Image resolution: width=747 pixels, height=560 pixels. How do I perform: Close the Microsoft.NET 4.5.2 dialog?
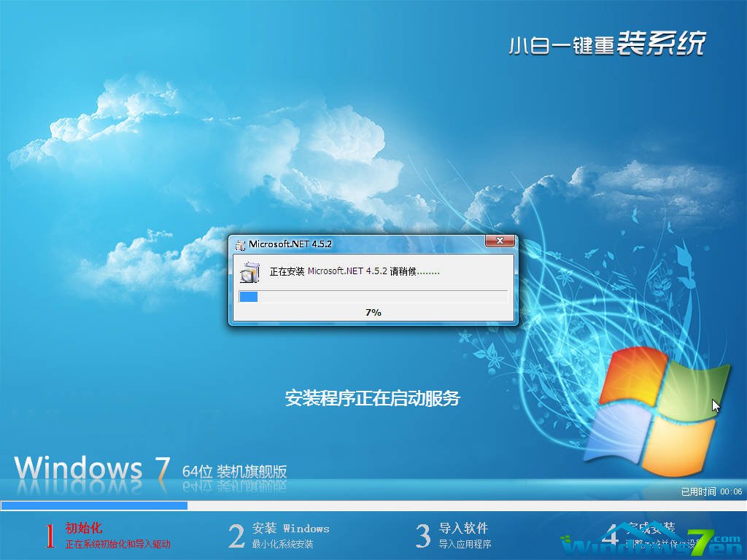point(500,241)
